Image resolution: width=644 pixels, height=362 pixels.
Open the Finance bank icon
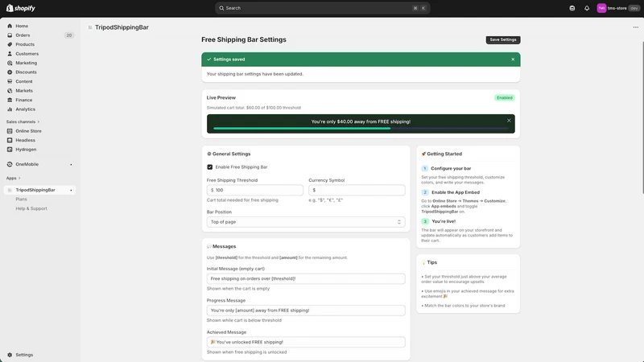[x=10, y=100]
